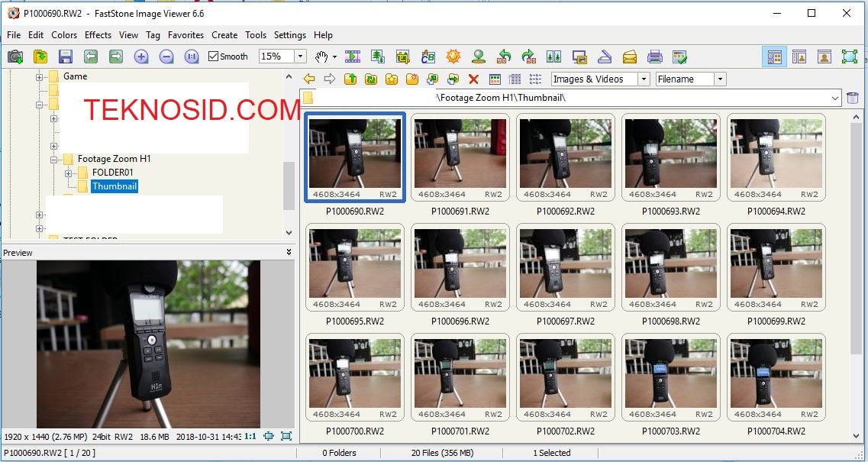The width and height of the screenshot is (868, 462).
Task: Expand the folder path history dropdown
Action: pyautogui.click(x=834, y=99)
